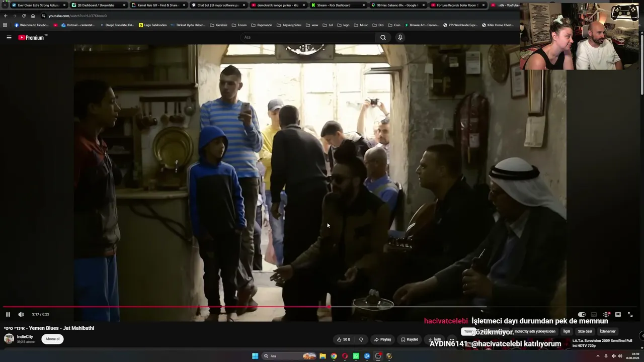Image resolution: width=644 pixels, height=362 pixels.
Task: Open the IndieCity channel avatar
Action: (x=9, y=338)
